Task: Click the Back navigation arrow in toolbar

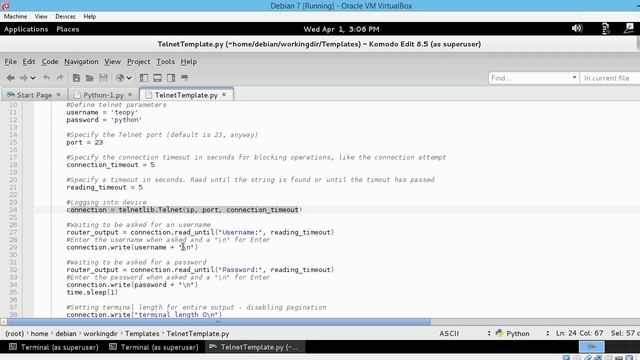Action: [x=11, y=78]
